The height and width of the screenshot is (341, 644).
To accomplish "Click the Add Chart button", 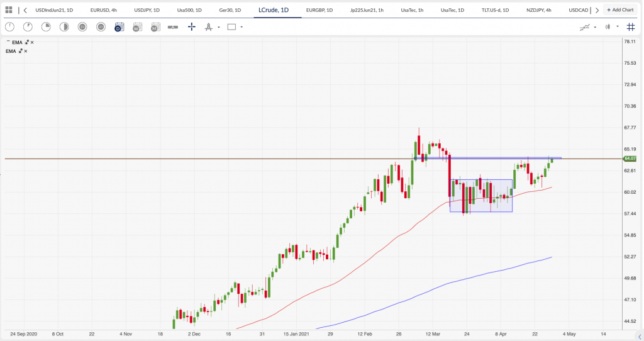I will [x=620, y=10].
